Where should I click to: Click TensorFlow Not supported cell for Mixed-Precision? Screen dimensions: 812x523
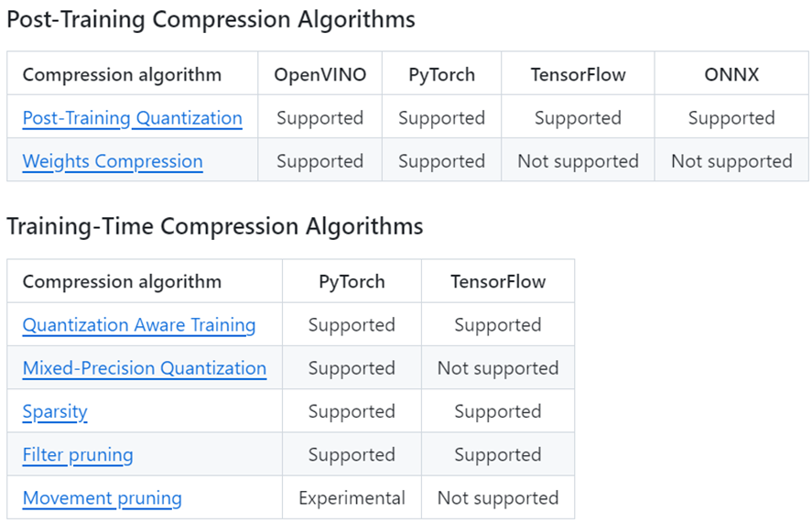498,368
